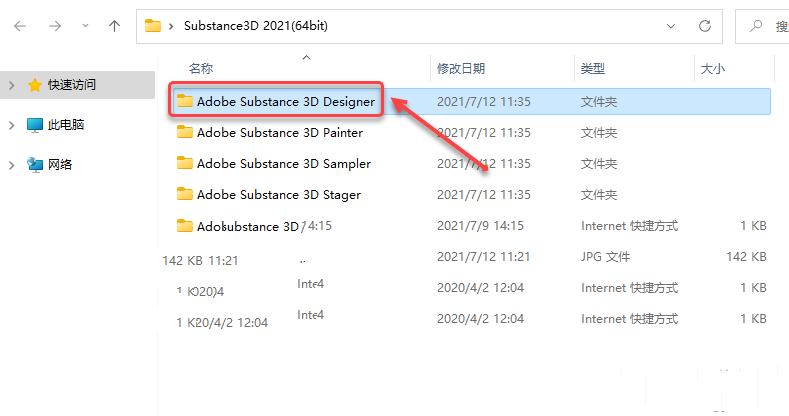Sort by 类型 column header
Image resolution: width=789 pixels, height=416 pixels.
pyautogui.click(x=593, y=68)
